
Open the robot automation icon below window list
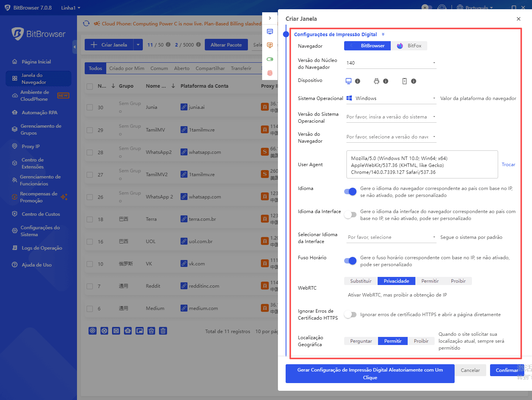(x=128, y=330)
